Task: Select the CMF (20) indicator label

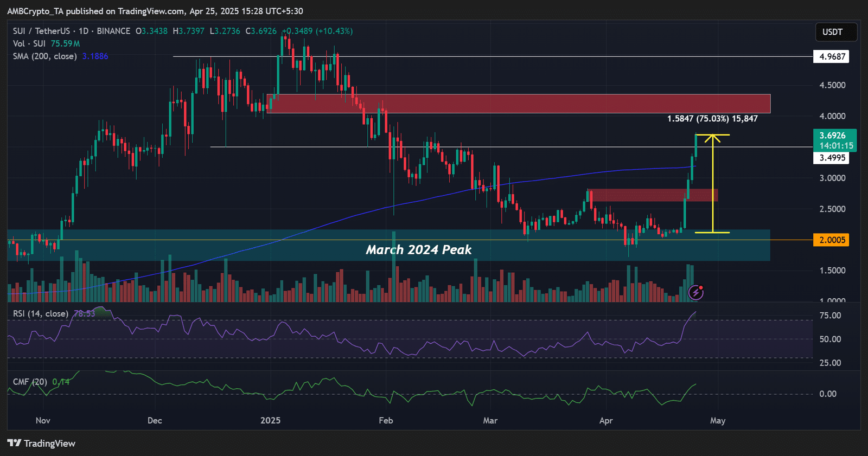Action: point(30,382)
